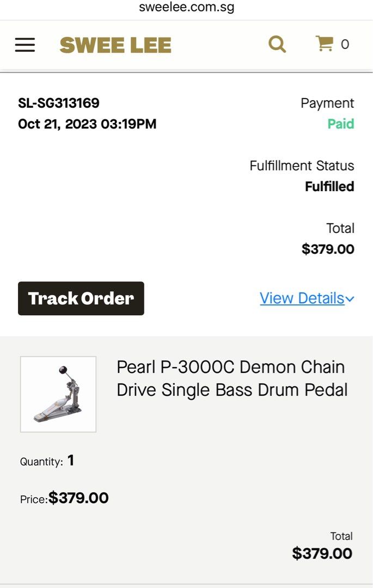Click the Track Order button
The image size is (373, 588).
point(81,298)
